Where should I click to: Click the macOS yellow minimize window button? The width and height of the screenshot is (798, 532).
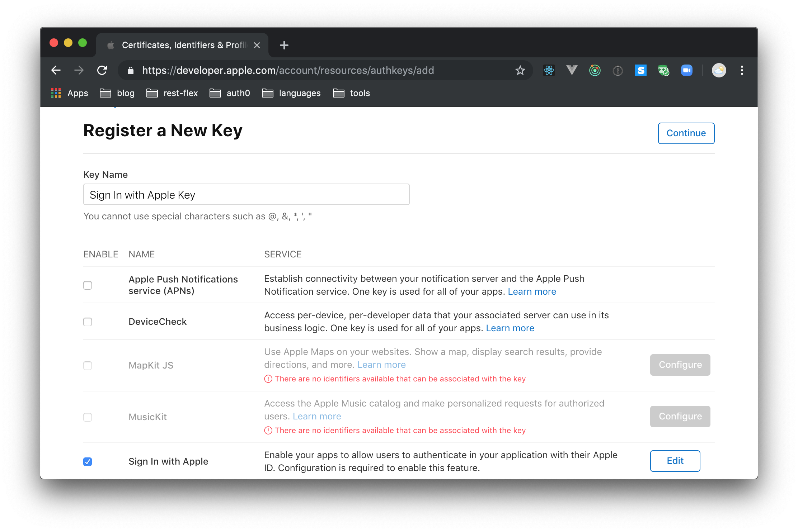tap(68, 43)
